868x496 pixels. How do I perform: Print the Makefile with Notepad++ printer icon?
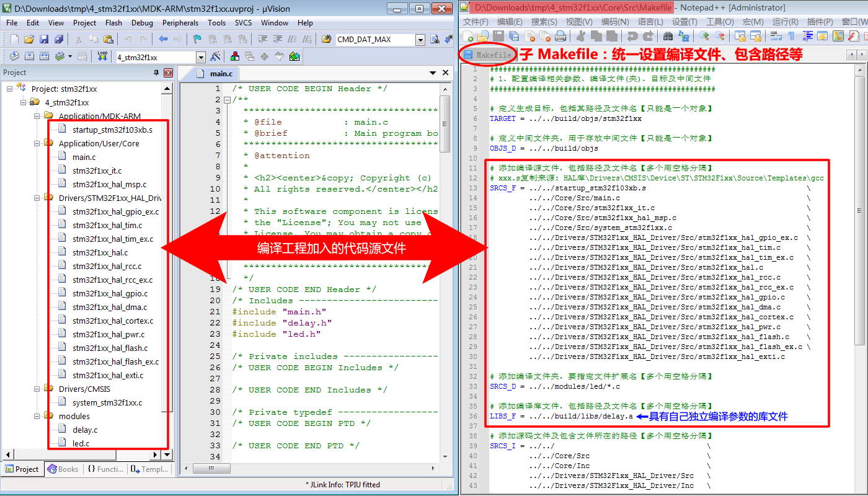[560, 37]
